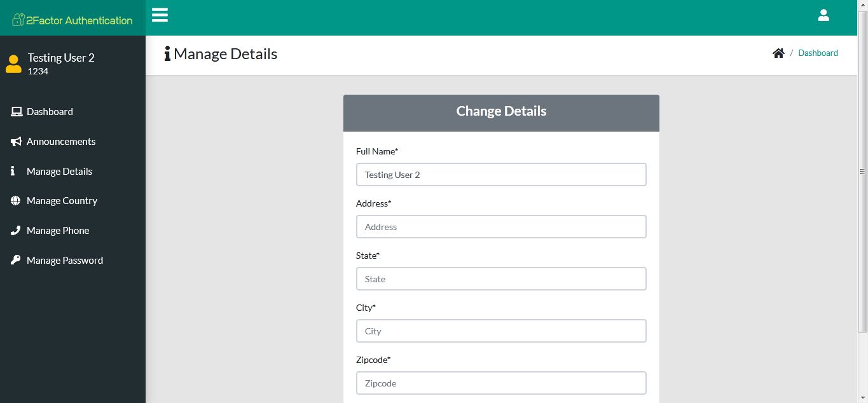
Task: Open the Dashboard breadcrumb link
Action: pos(818,53)
